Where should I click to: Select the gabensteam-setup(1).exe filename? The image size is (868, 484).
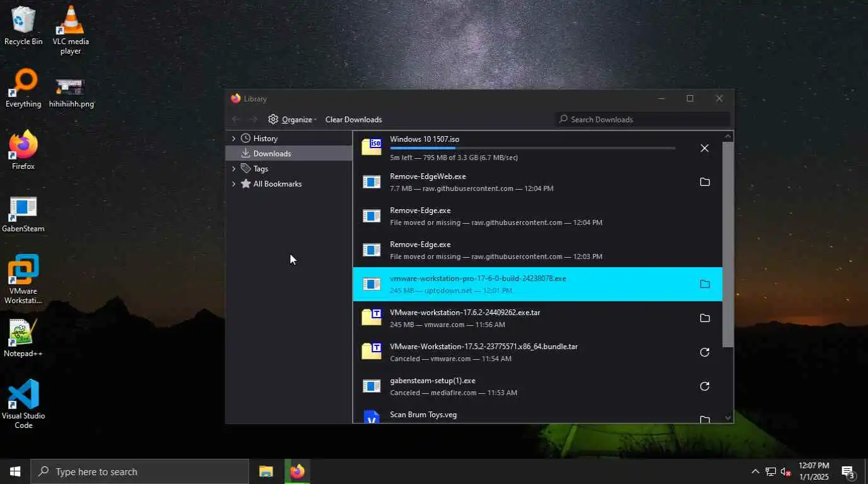[433, 380]
